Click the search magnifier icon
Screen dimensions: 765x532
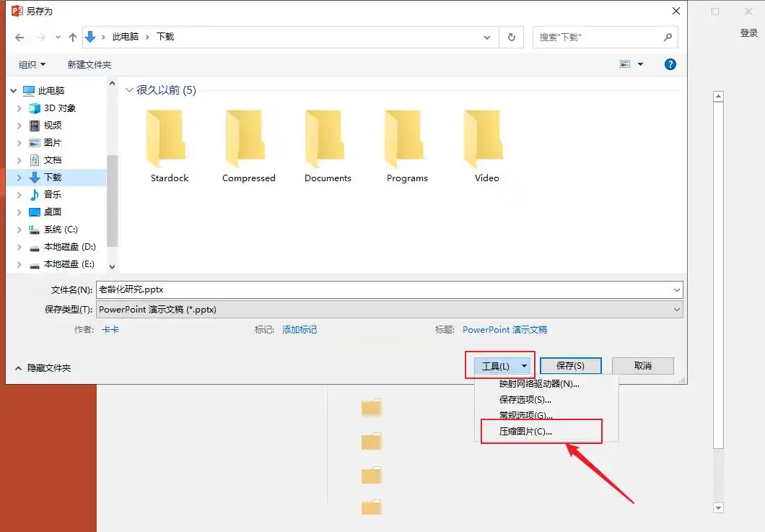click(668, 37)
